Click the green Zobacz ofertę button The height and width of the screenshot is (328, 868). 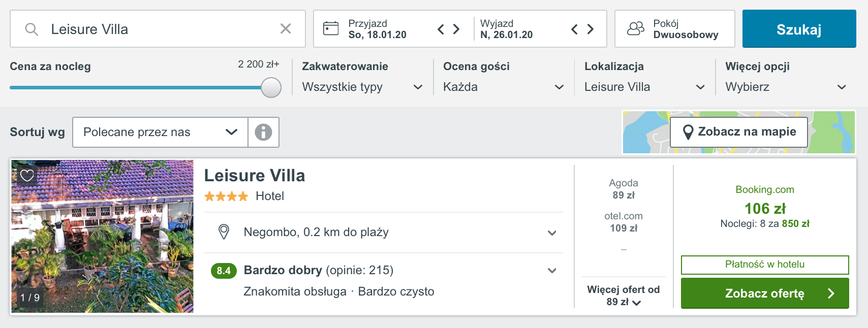tap(765, 293)
